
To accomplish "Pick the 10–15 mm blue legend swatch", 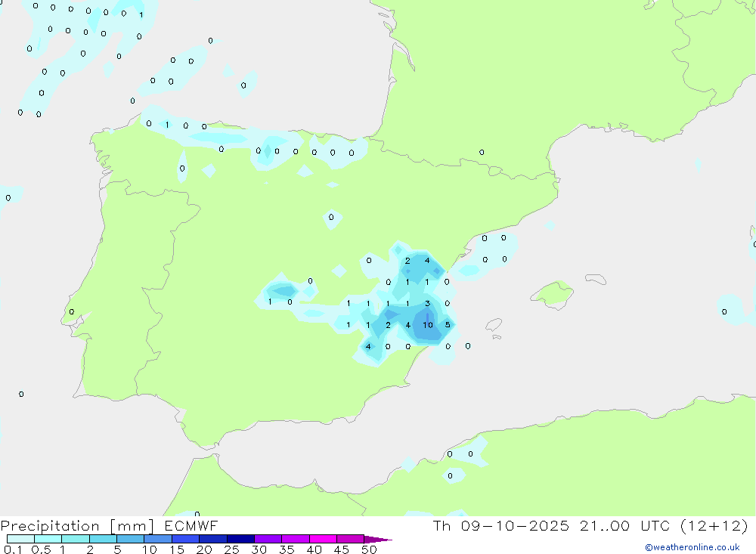I will pos(158,539).
